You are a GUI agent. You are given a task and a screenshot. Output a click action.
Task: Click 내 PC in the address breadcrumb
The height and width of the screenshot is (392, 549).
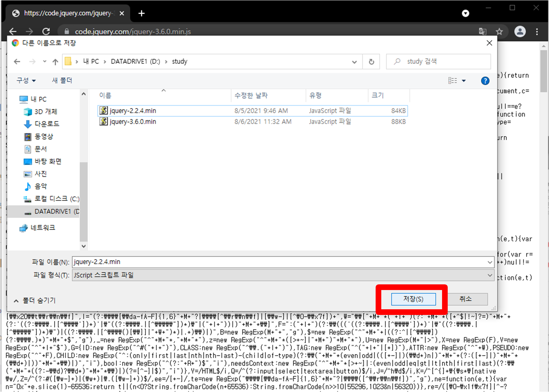(x=91, y=61)
